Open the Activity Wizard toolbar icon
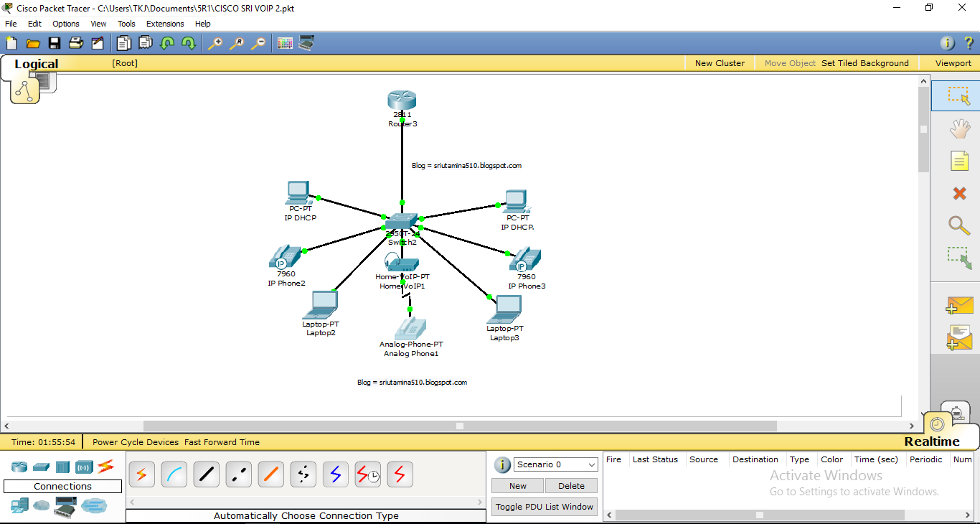This screenshot has width=980, height=524. click(x=98, y=43)
